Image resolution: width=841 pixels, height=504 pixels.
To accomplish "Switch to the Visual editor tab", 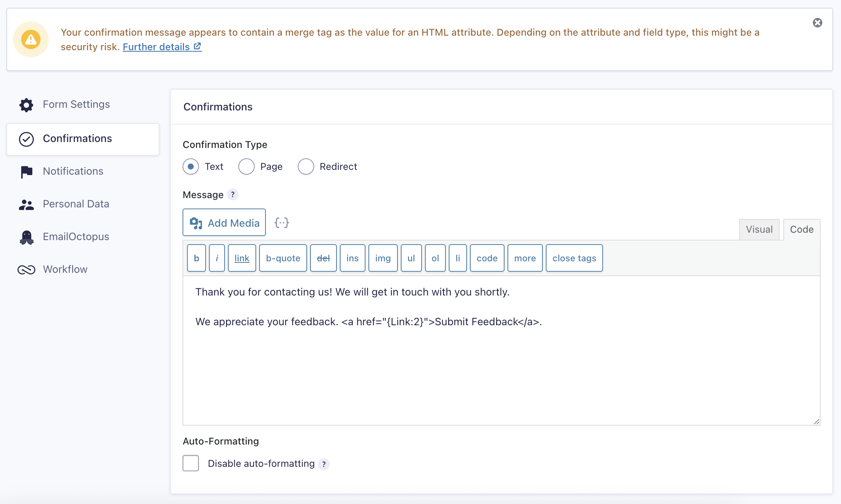I will tap(759, 229).
